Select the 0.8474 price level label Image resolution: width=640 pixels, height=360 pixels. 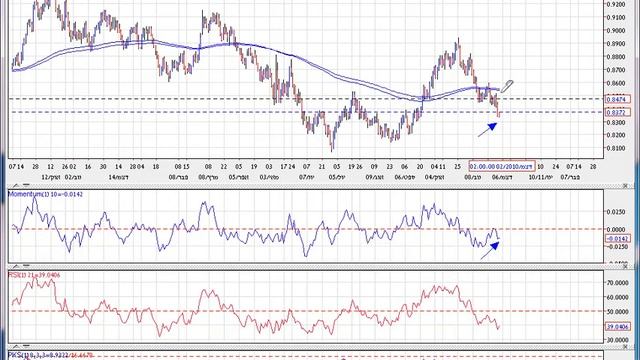618,99
